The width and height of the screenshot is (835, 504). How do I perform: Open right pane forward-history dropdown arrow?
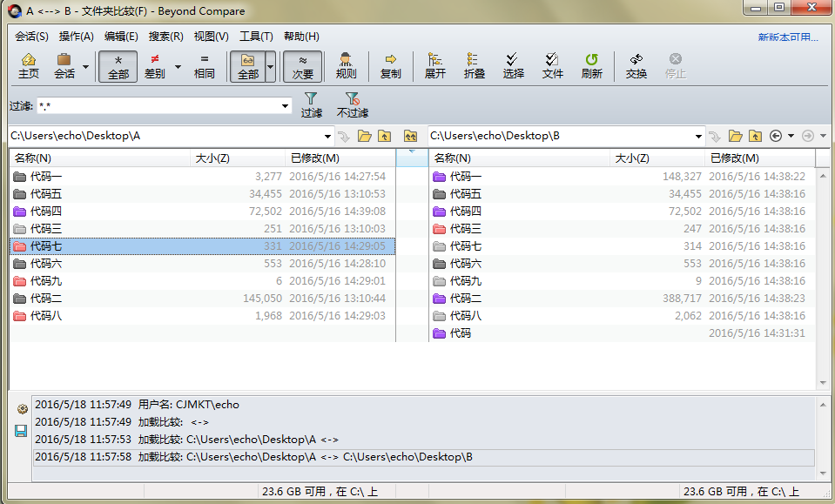tap(824, 136)
